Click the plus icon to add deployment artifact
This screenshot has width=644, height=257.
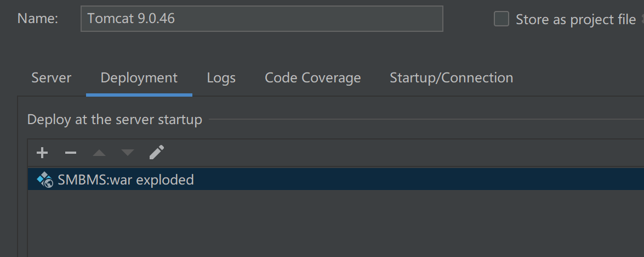pyautogui.click(x=42, y=152)
